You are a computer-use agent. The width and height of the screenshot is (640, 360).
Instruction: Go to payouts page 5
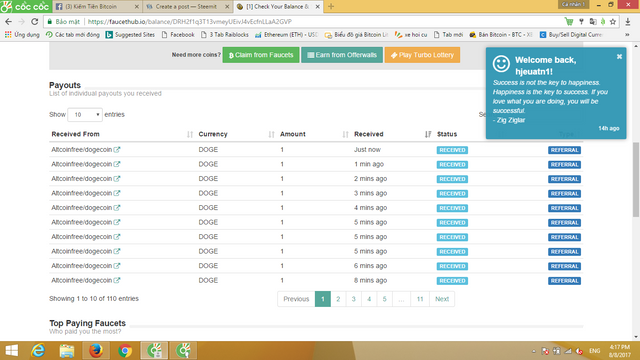[x=384, y=299]
